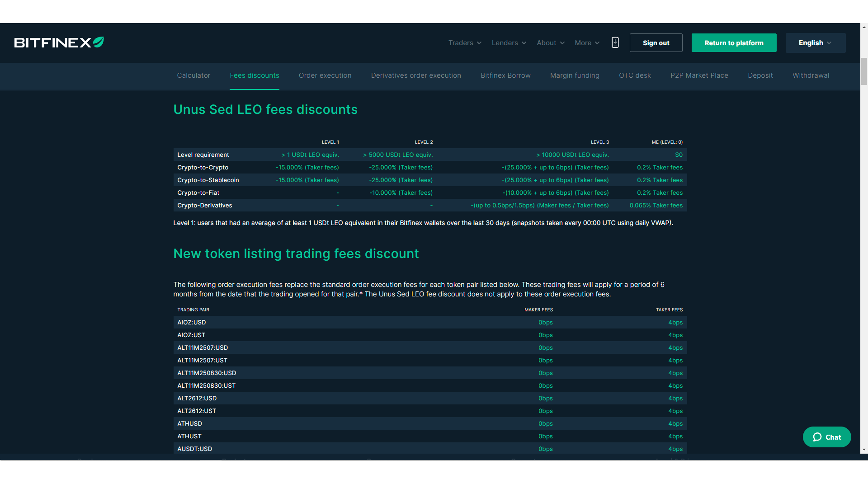Open the About dropdown menu
The height and width of the screenshot is (488, 868).
click(x=549, y=42)
